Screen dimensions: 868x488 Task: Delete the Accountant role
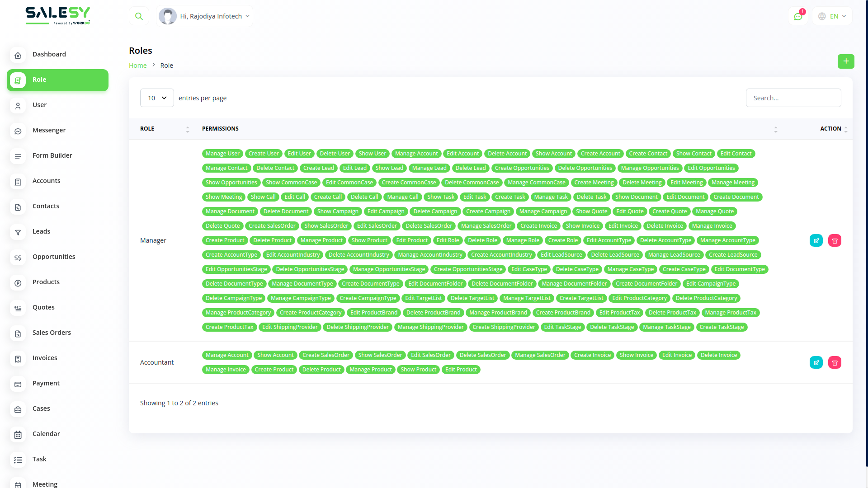(x=835, y=363)
